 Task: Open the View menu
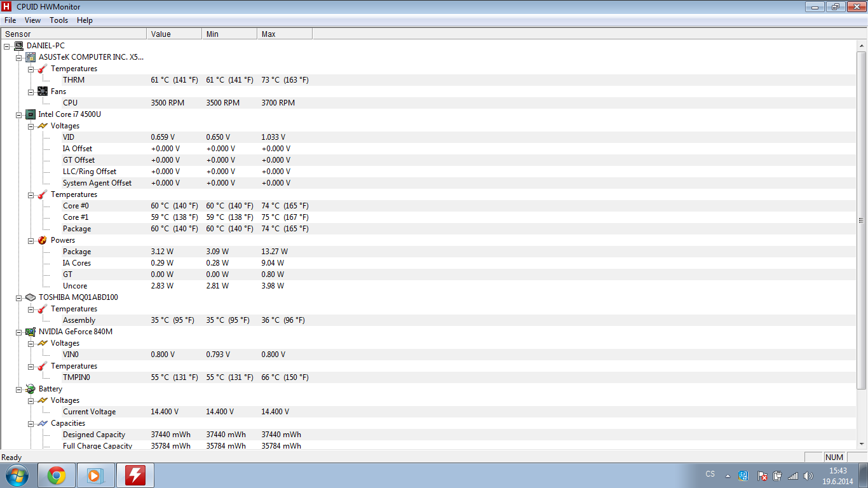coord(32,20)
